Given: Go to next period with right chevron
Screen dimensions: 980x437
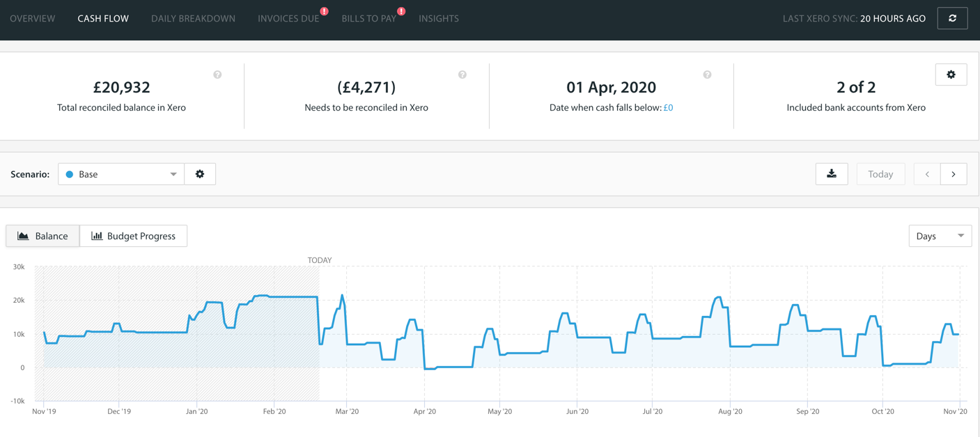Looking at the screenshot, I should [x=954, y=174].
